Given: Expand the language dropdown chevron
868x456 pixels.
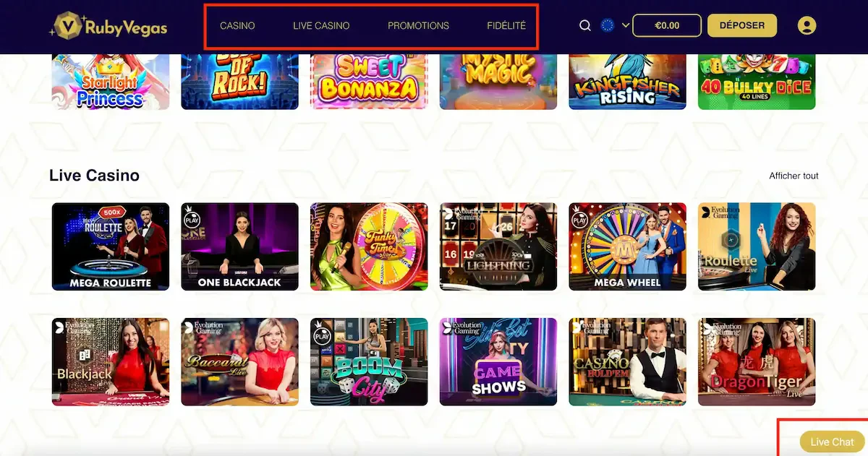Looking at the screenshot, I should [626, 25].
